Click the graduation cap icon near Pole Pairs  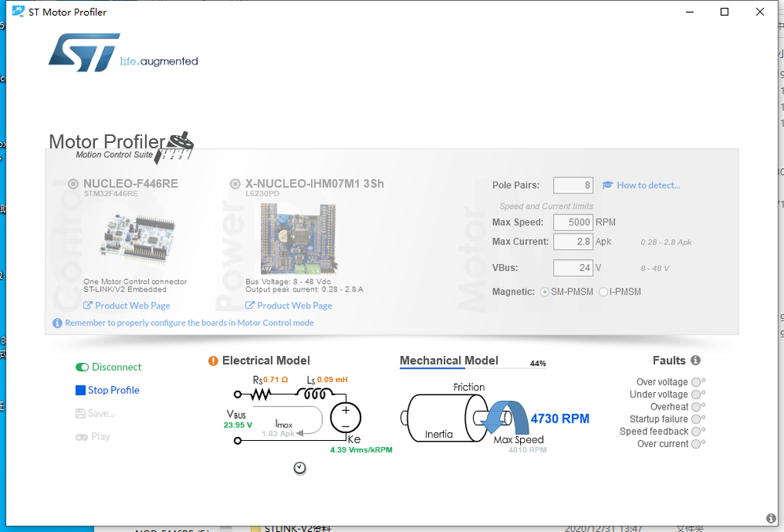point(607,185)
